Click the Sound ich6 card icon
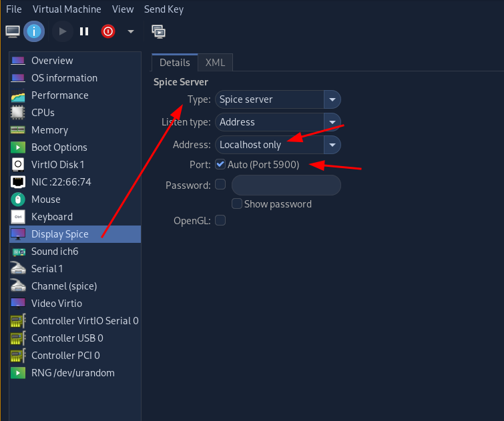The height and width of the screenshot is (421, 504). pyautogui.click(x=19, y=252)
